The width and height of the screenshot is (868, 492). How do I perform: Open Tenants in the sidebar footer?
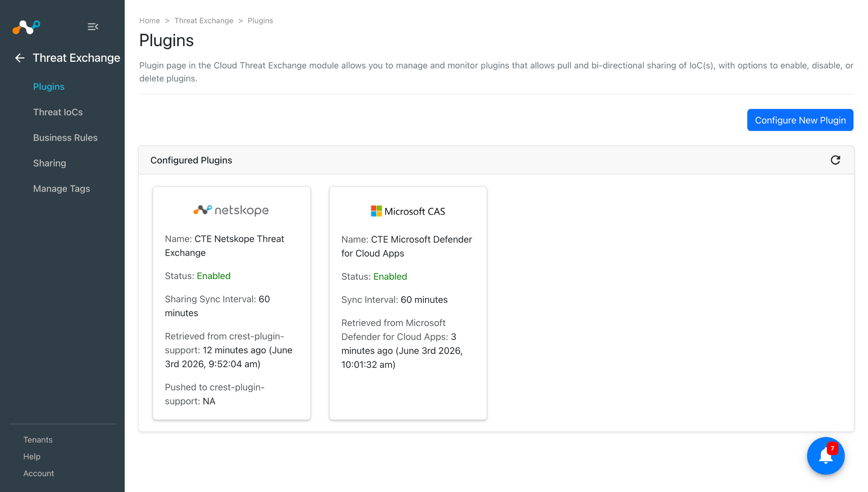[38, 439]
